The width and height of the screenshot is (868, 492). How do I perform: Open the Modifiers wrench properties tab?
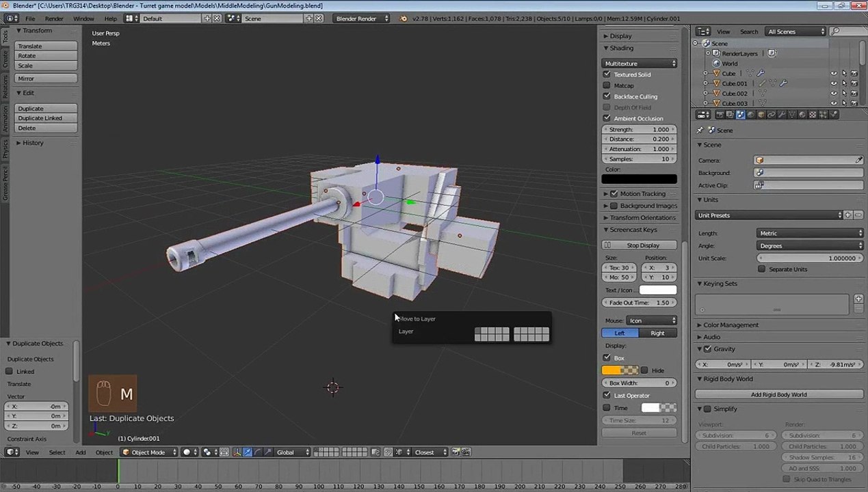(x=782, y=115)
